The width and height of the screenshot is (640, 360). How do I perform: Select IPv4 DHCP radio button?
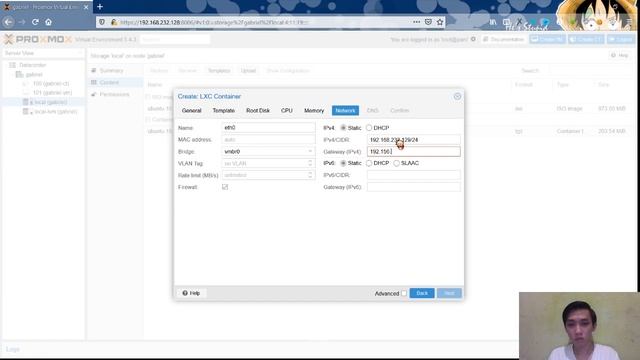[369, 128]
